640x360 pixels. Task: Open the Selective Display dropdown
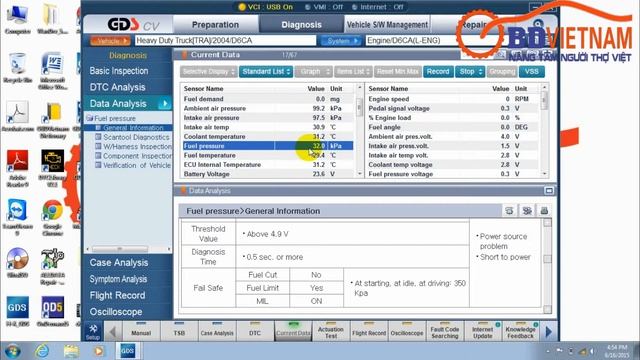coord(209,71)
